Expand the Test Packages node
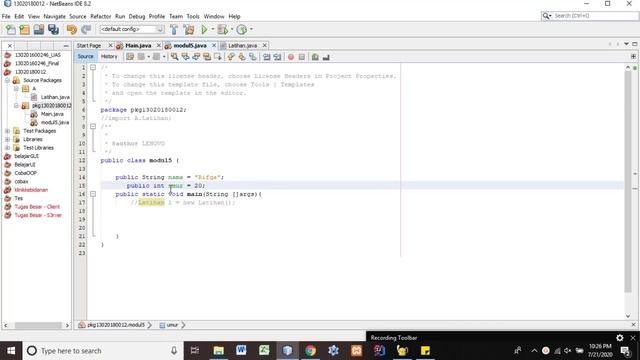Viewport: 640px width, 360px height. (8, 131)
